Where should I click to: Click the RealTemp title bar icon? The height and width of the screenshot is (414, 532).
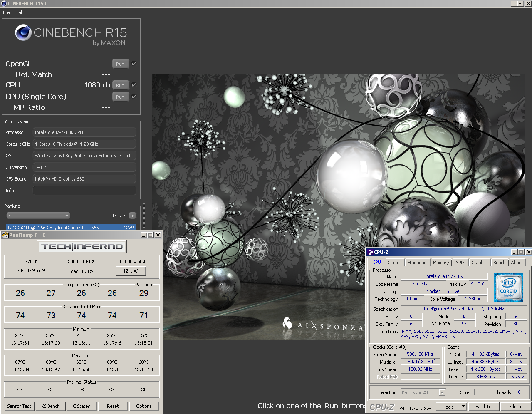tap(5, 235)
